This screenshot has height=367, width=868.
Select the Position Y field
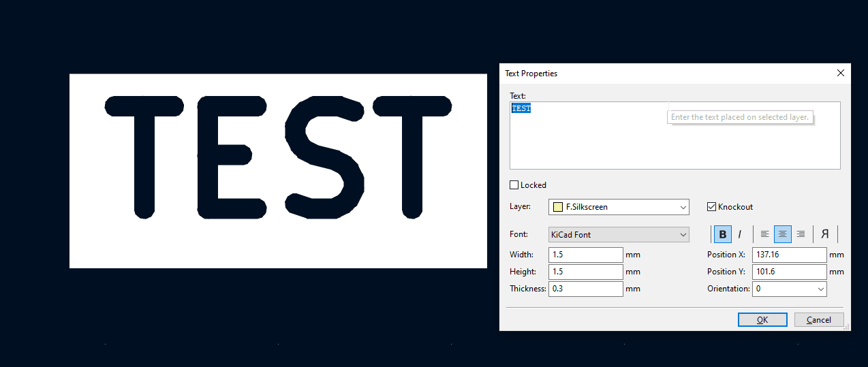[789, 272]
